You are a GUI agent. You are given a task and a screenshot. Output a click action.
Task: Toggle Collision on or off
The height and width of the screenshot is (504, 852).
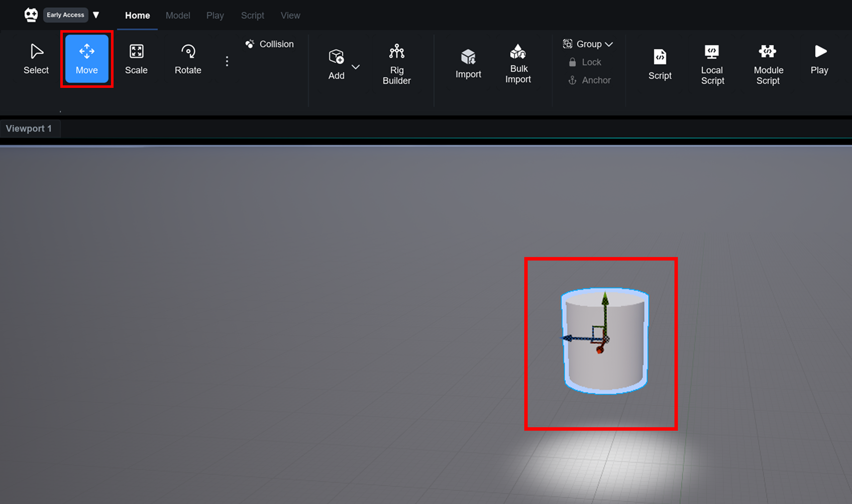coord(269,44)
